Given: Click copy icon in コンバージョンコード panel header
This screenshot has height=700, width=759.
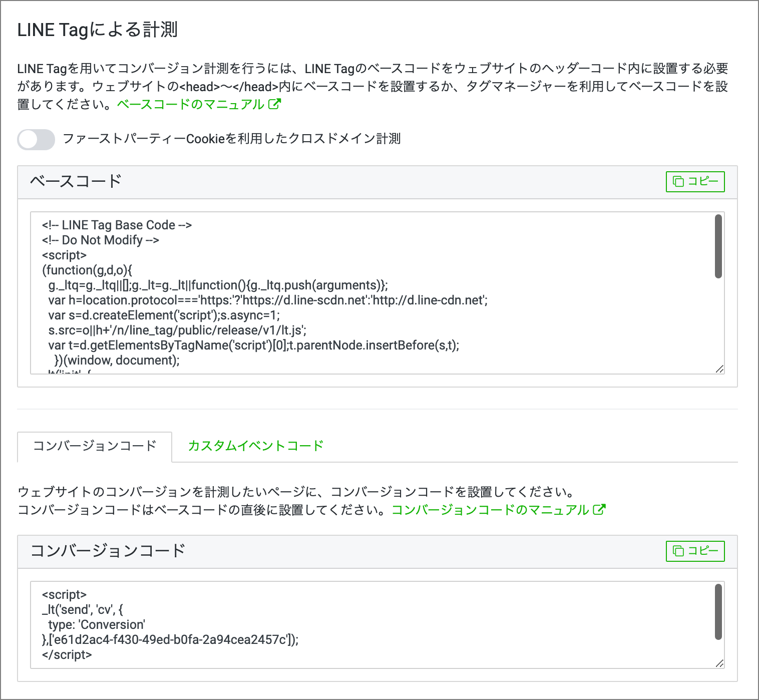Looking at the screenshot, I should coord(678,551).
